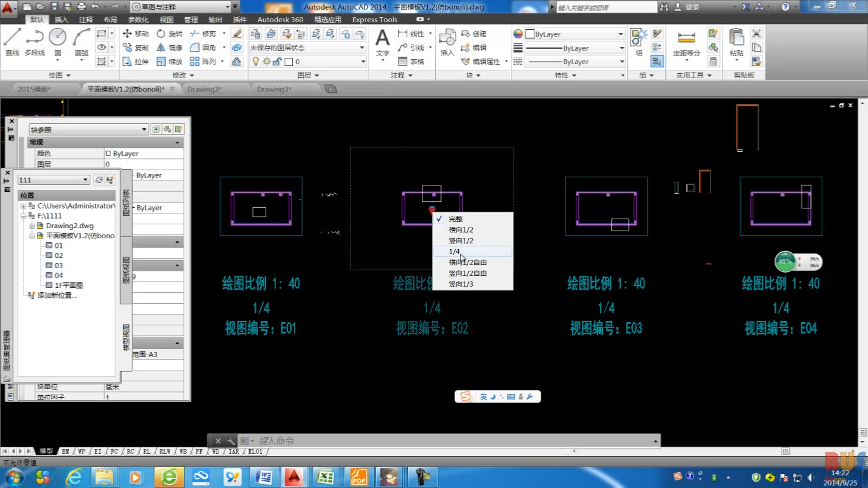The image size is (868, 488).
Task: Click the 复制 (Copy) tool
Action: pos(135,48)
